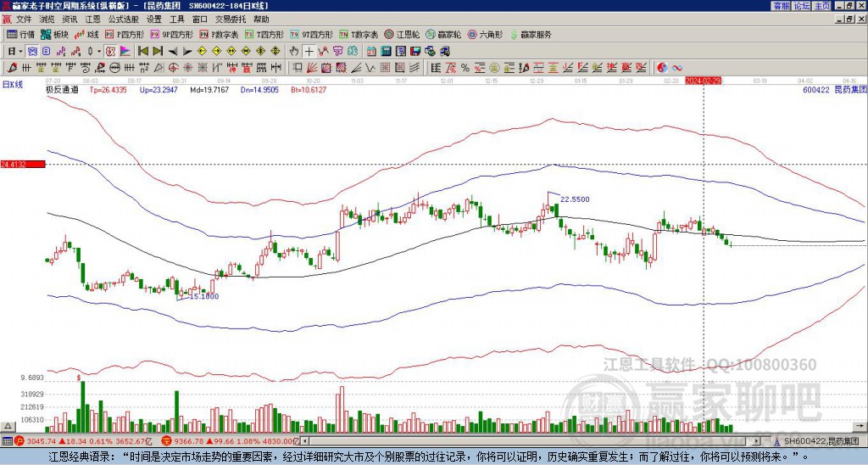This screenshot has height=465, width=868.
Task: Click the red 24.4132 price marker
Action: tap(23, 164)
